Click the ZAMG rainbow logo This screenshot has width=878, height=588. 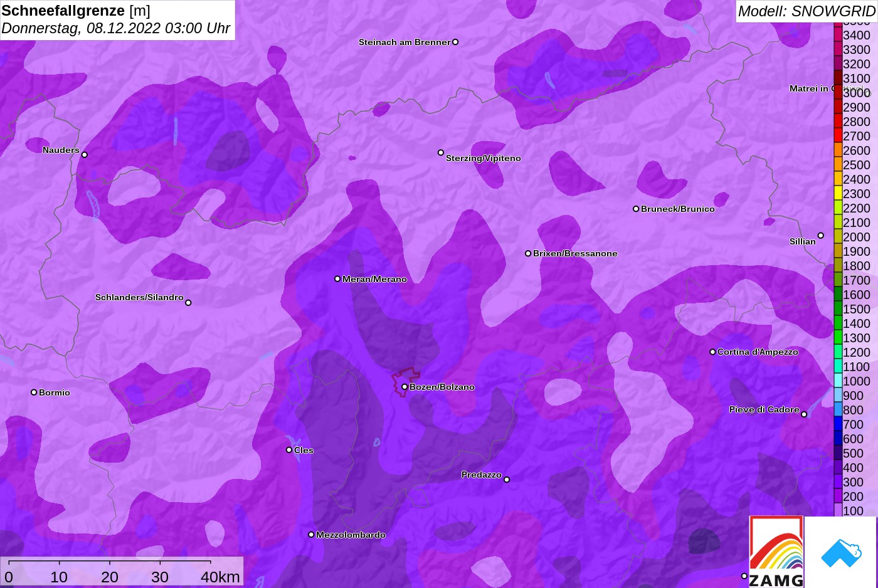[776, 552]
